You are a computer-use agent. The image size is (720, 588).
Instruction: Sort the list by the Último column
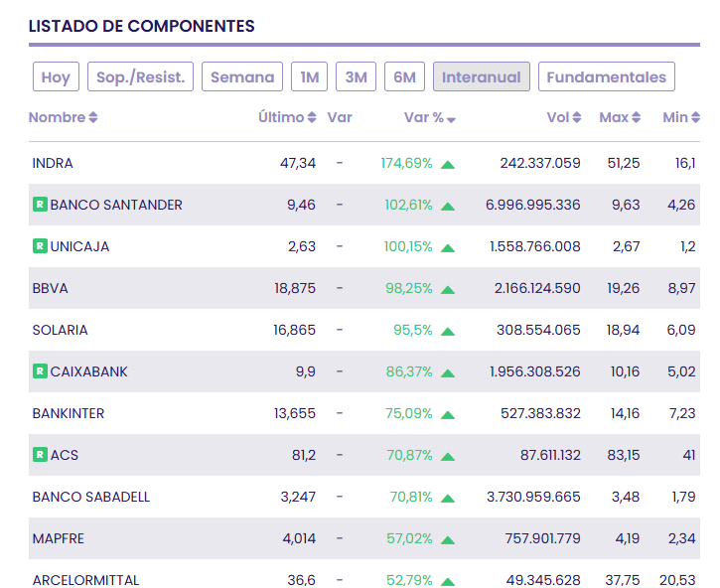tap(287, 117)
